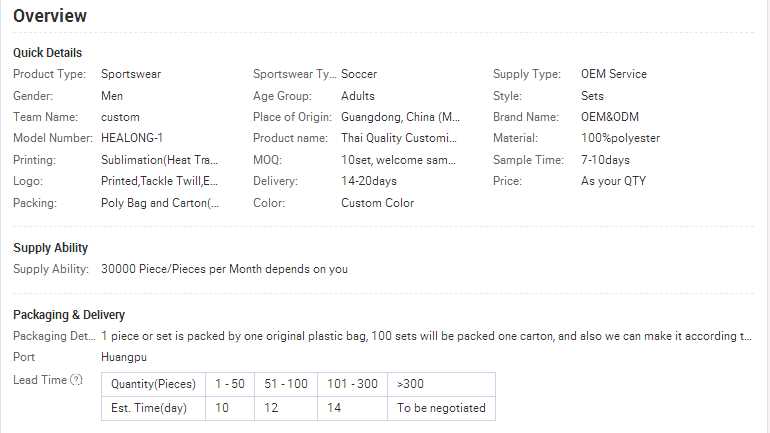770x433 pixels.
Task: Click the truncated MOQ 10set value
Action: [398, 160]
